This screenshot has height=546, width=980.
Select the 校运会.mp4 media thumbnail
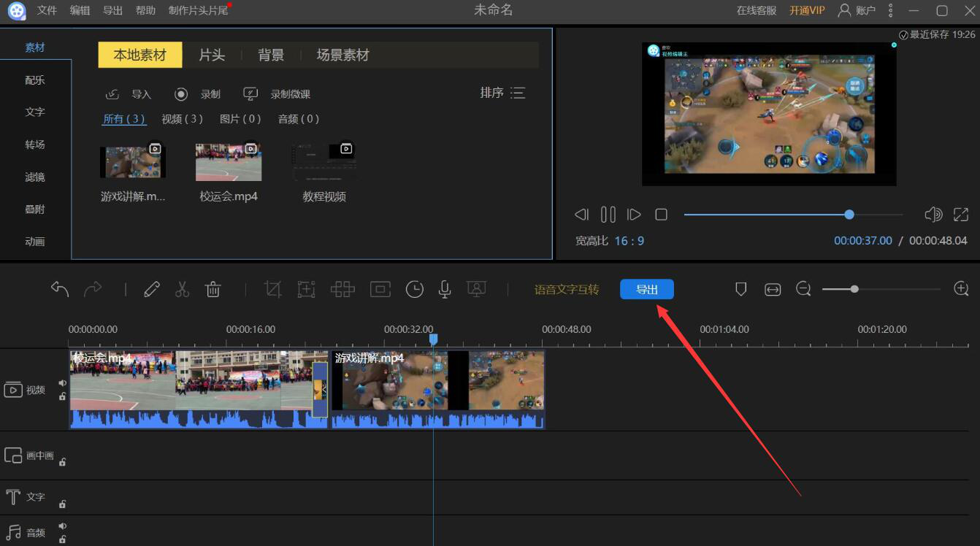click(229, 162)
